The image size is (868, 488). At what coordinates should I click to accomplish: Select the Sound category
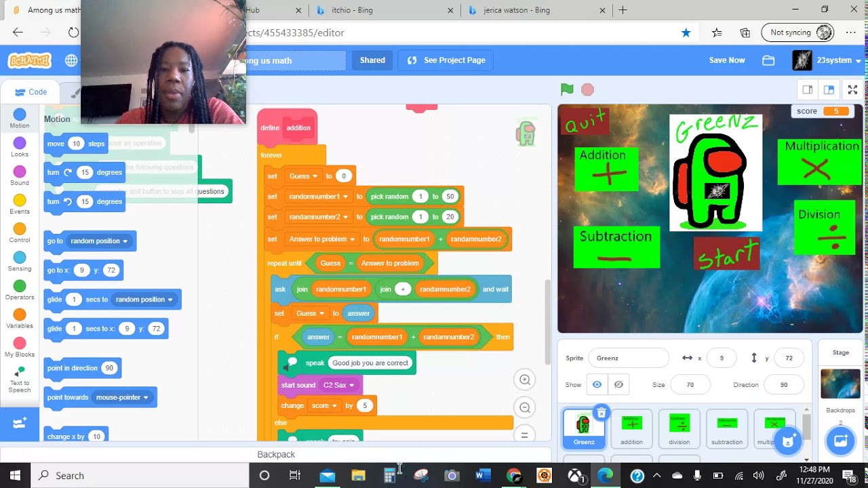[20, 176]
